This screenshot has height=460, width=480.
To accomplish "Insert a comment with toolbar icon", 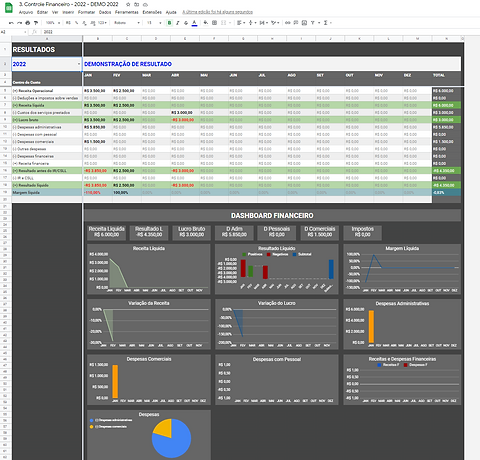I will (296, 23).
